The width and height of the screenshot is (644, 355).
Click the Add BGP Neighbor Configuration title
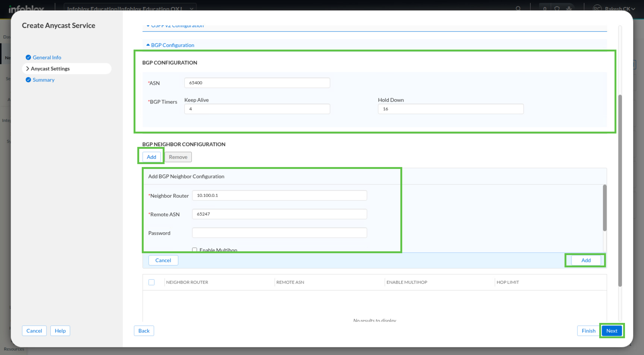tap(186, 176)
